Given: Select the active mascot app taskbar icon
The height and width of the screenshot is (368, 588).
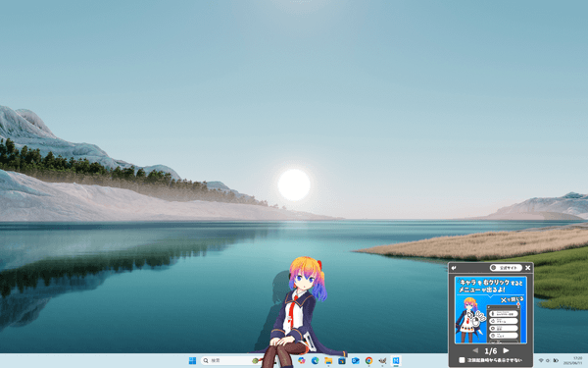Looking at the screenshot, I should (396, 360).
